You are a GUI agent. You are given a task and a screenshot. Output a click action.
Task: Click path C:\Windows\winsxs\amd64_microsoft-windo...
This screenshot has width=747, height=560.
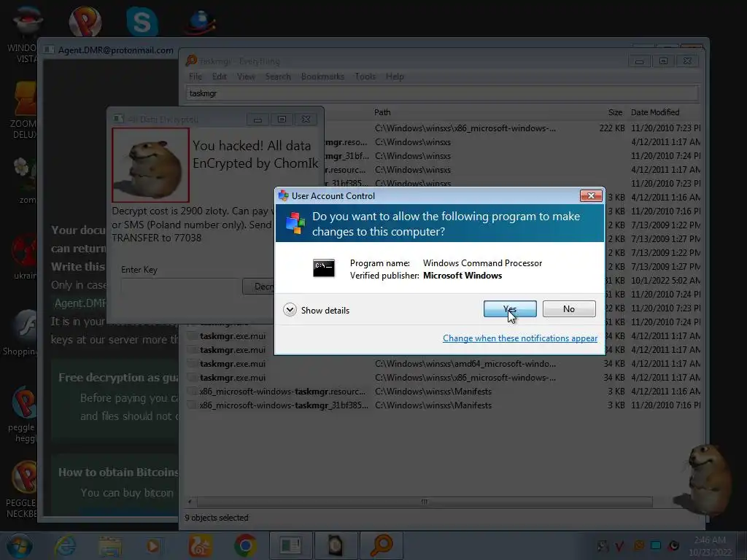coord(465,364)
